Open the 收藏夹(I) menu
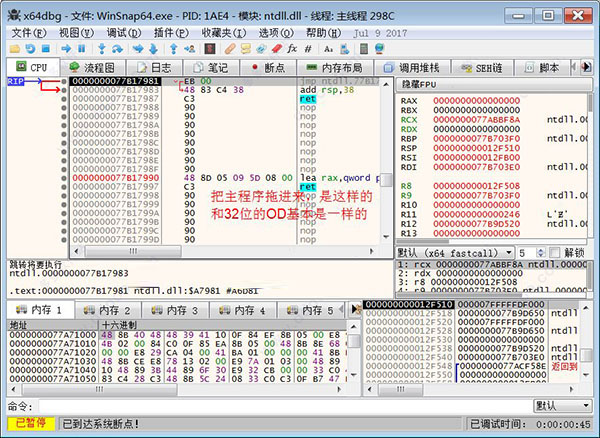 point(224,33)
